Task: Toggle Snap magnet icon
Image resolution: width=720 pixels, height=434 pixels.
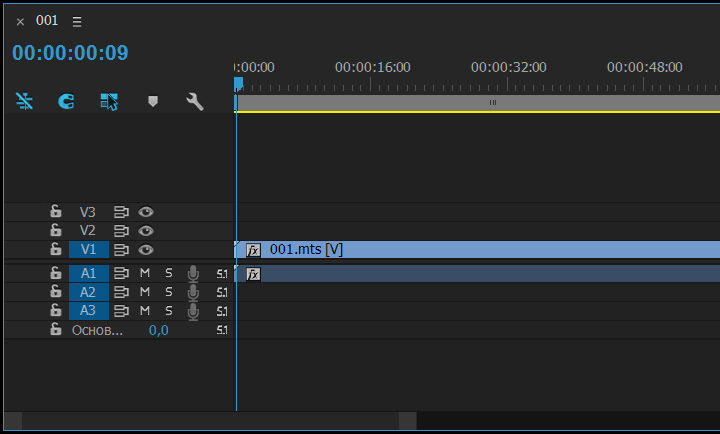Action: [x=66, y=101]
